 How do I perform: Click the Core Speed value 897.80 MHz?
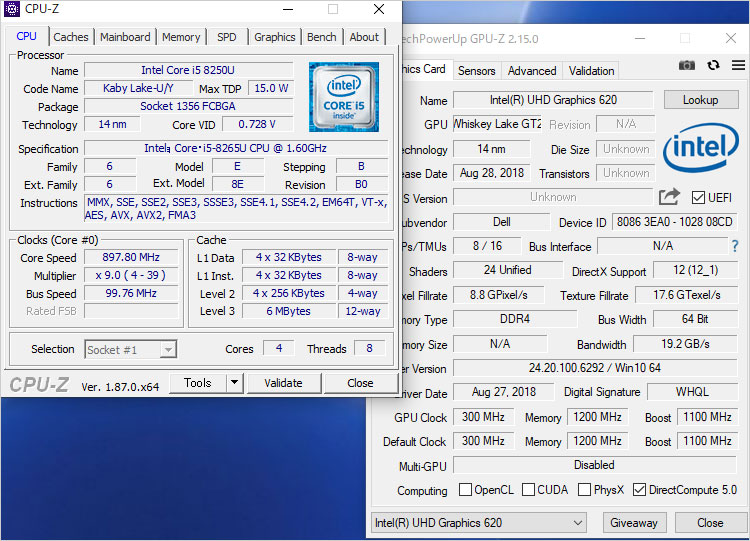[131, 257]
